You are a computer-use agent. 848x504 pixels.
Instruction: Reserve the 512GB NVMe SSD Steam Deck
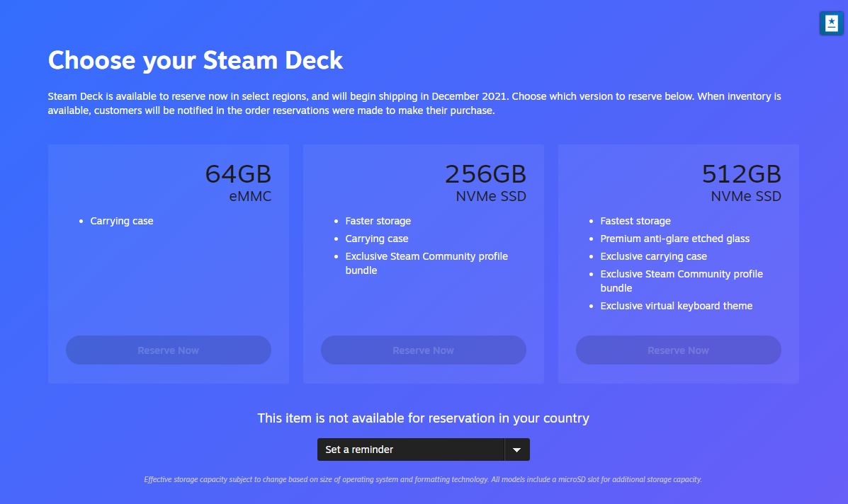[678, 350]
